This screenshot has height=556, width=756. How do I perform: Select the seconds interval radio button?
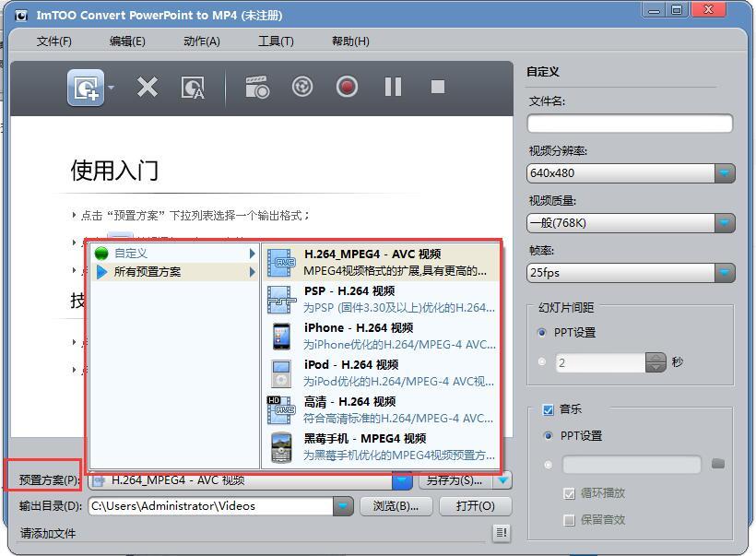coord(542,361)
